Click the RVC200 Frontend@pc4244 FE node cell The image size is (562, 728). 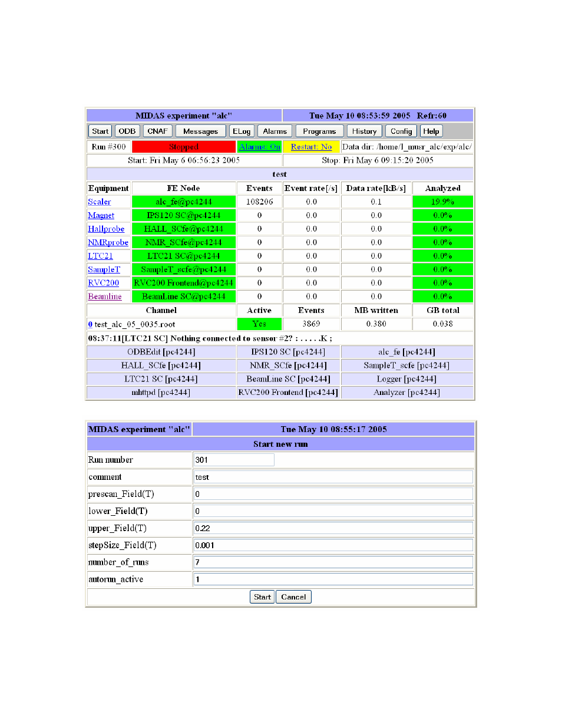[184, 283]
